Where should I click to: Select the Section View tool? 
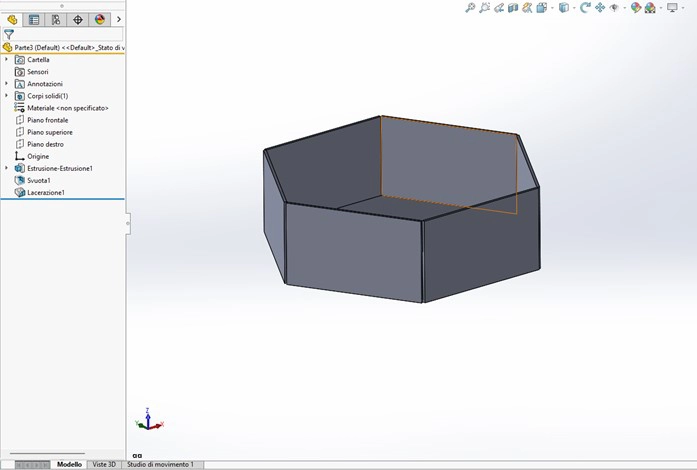(x=513, y=7)
